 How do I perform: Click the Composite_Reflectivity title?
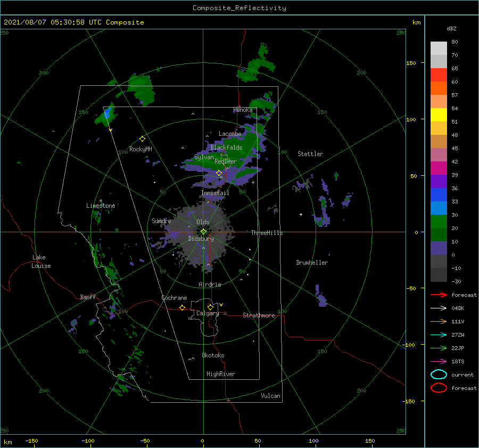(240, 8)
